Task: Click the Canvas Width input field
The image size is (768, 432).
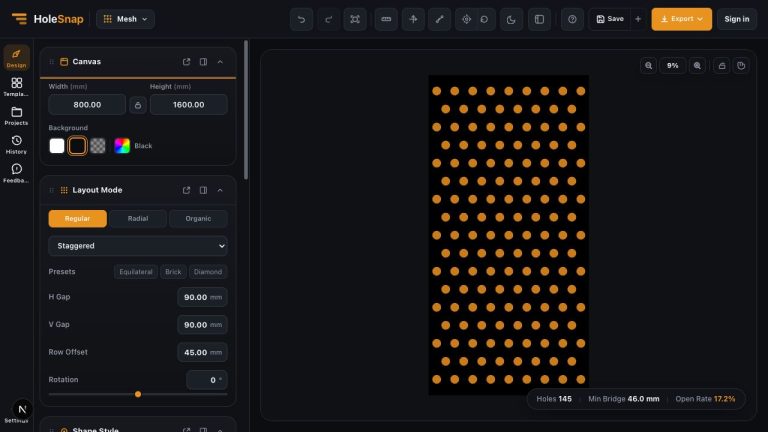Action: tap(87, 105)
